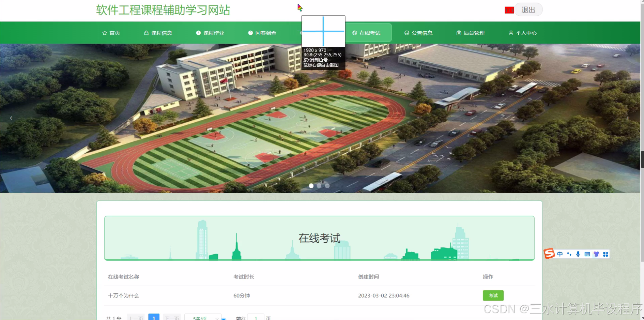The height and width of the screenshot is (320, 644).
Task: Click the 个人中心 person icon
Action: point(511,33)
